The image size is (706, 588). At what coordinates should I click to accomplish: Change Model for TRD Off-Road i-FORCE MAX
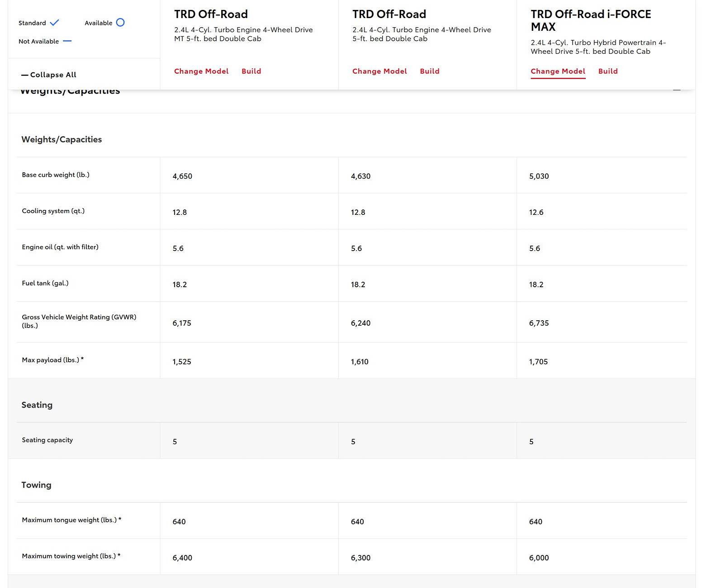(558, 71)
